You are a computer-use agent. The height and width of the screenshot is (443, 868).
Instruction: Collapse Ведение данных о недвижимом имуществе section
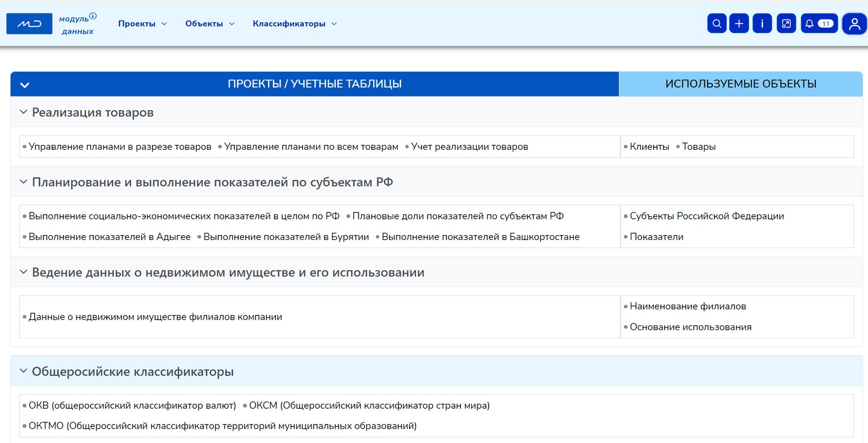pos(23,271)
